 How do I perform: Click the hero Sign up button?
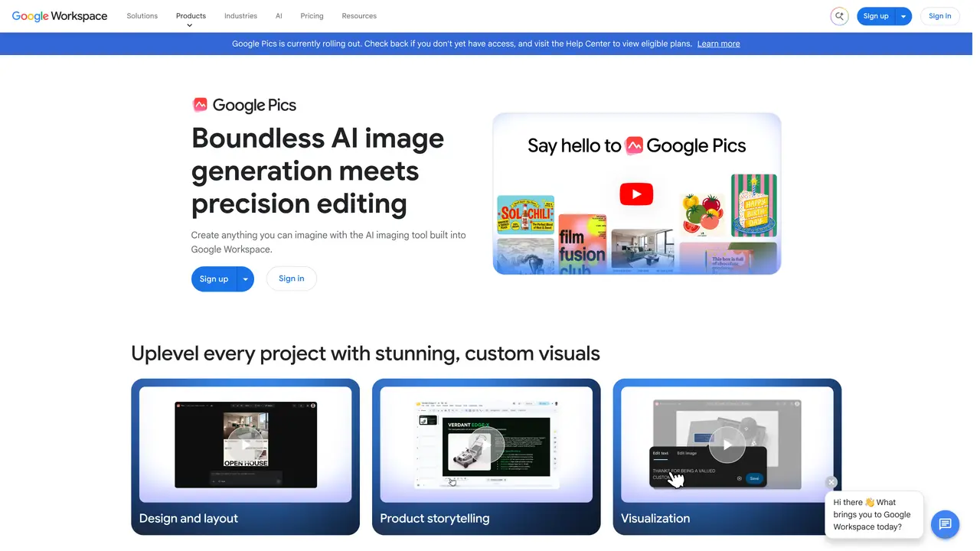click(214, 279)
